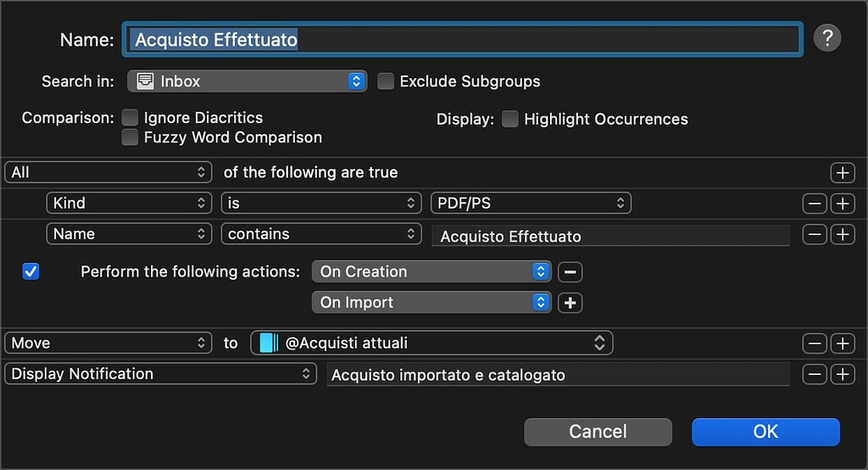This screenshot has width=868, height=470.
Task: Add an action after Display Notification
Action: [842, 374]
